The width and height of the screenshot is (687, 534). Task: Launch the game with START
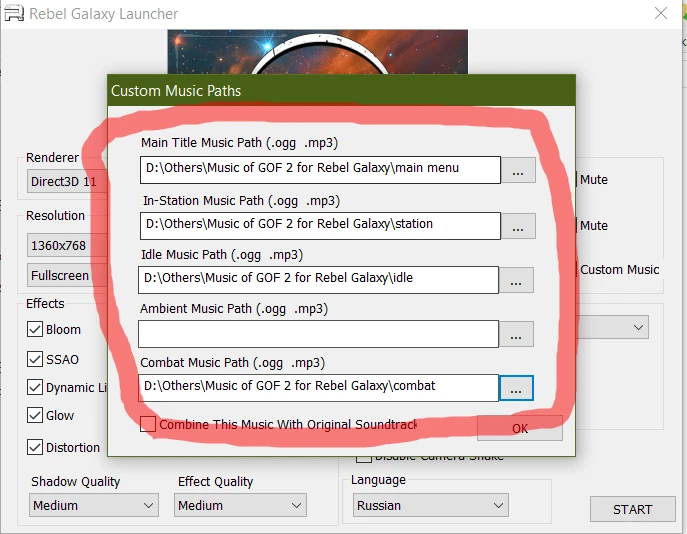(632, 509)
